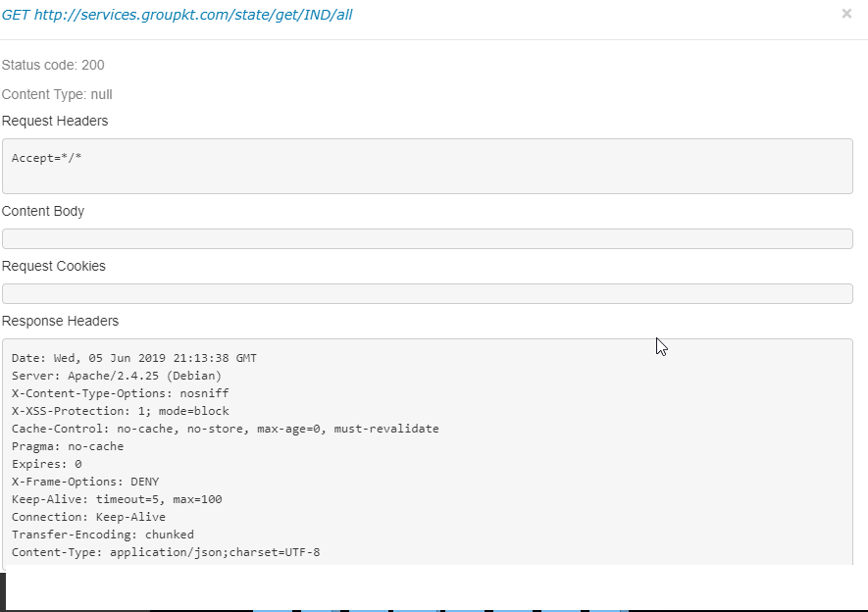868x612 pixels.
Task: Click the Response Headers section label
Action: pos(61,321)
